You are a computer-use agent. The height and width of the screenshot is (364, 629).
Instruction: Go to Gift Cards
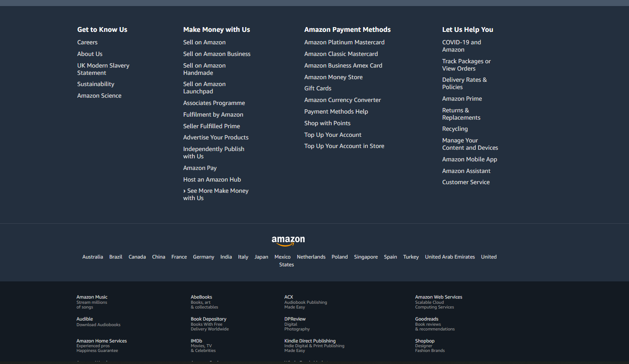(x=318, y=88)
